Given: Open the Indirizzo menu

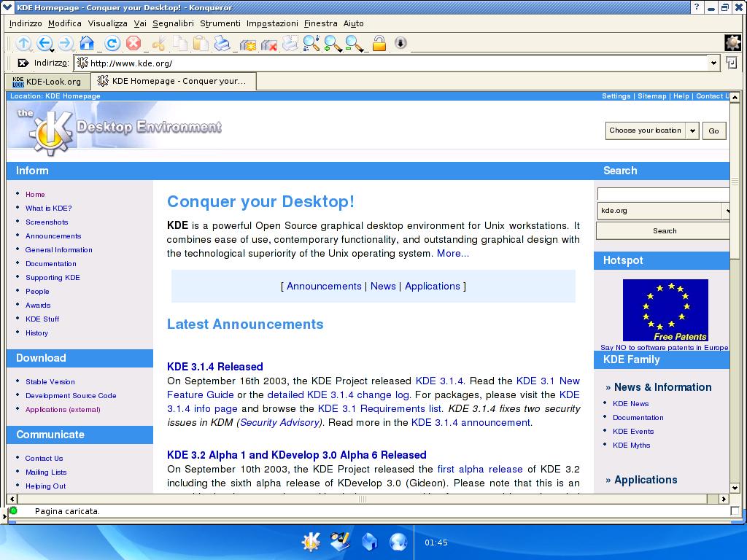Looking at the screenshot, I should click(x=26, y=23).
